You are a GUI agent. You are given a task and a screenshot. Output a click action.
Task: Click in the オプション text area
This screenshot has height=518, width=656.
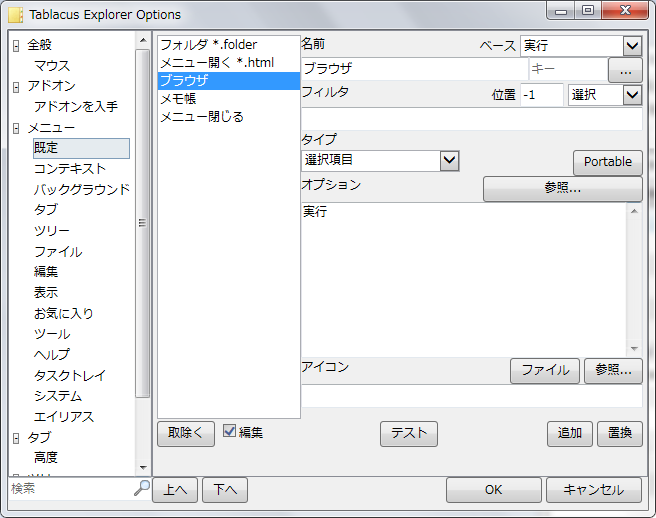coord(464,280)
